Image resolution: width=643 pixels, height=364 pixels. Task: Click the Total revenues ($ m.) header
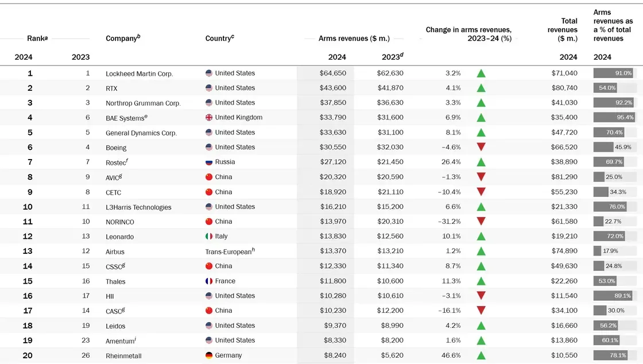click(563, 29)
